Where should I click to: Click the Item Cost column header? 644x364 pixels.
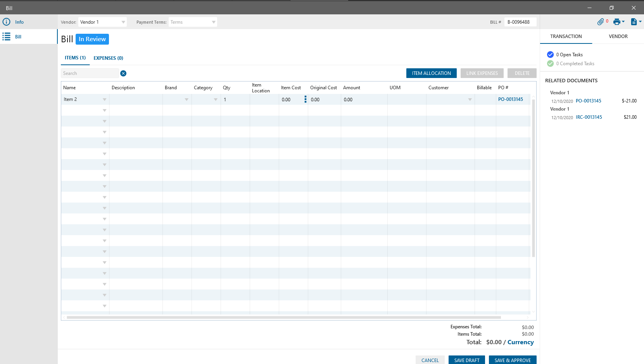click(291, 88)
